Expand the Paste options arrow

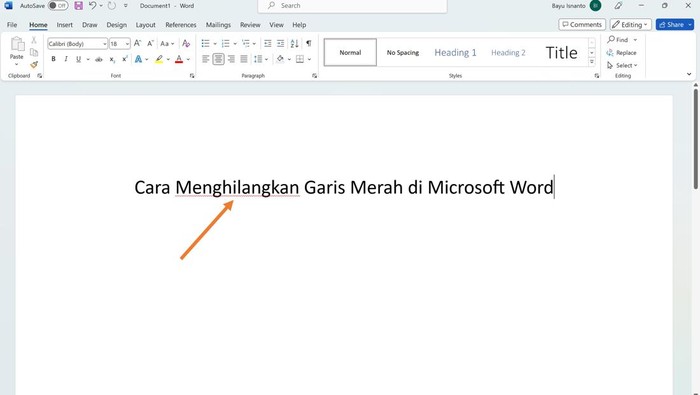click(17, 64)
